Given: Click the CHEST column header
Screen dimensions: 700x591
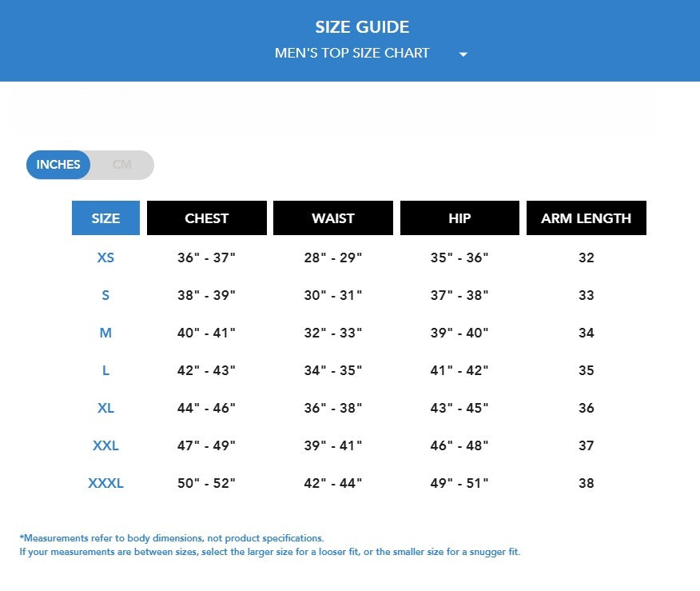Looking at the screenshot, I should (206, 218).
